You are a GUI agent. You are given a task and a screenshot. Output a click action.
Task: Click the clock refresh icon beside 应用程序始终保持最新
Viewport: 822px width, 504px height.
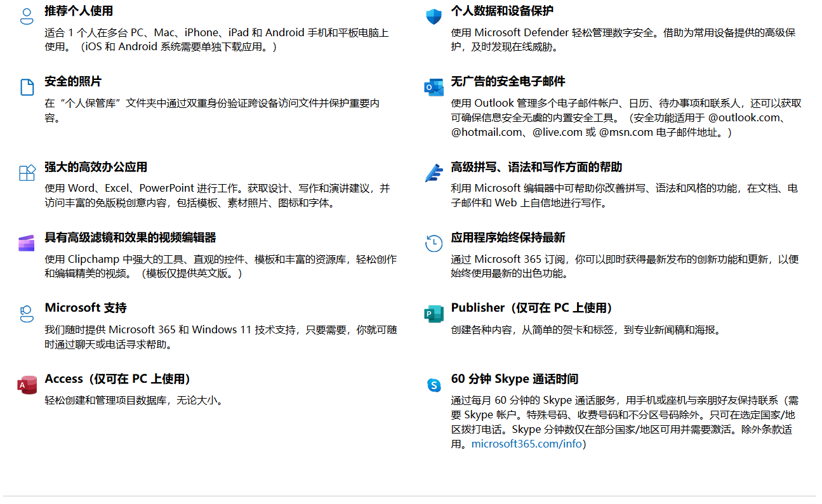(x=434, y=243)
